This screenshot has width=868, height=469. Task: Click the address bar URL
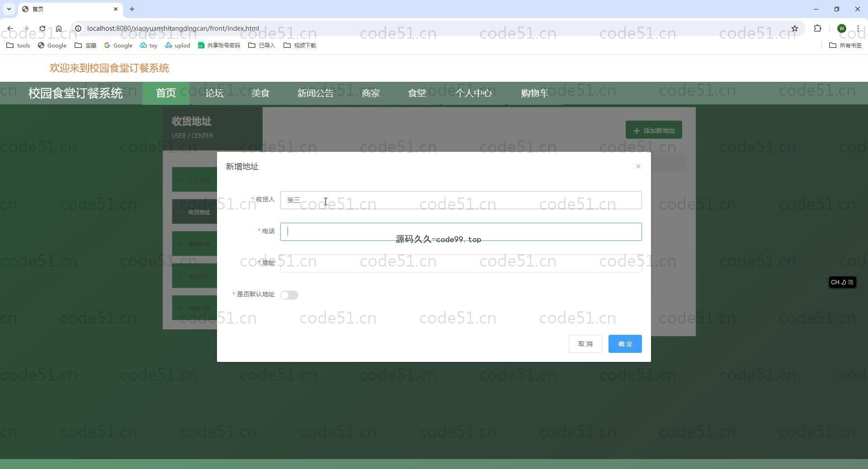click(173, 28)
